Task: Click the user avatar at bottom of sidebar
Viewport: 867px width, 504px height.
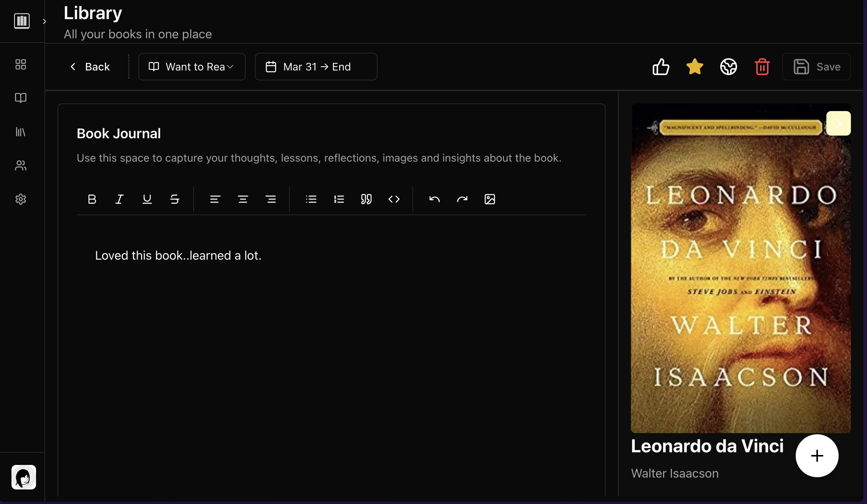Action: (24, 477)
